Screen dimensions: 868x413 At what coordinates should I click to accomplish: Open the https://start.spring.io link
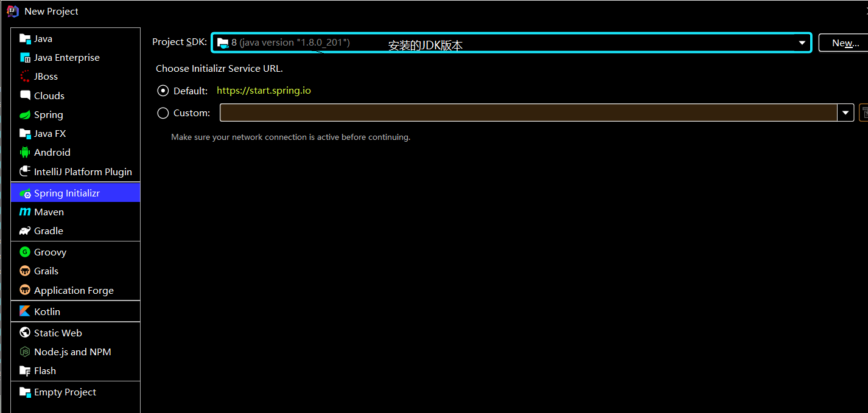pyautogui.click(x=264, y=91)
